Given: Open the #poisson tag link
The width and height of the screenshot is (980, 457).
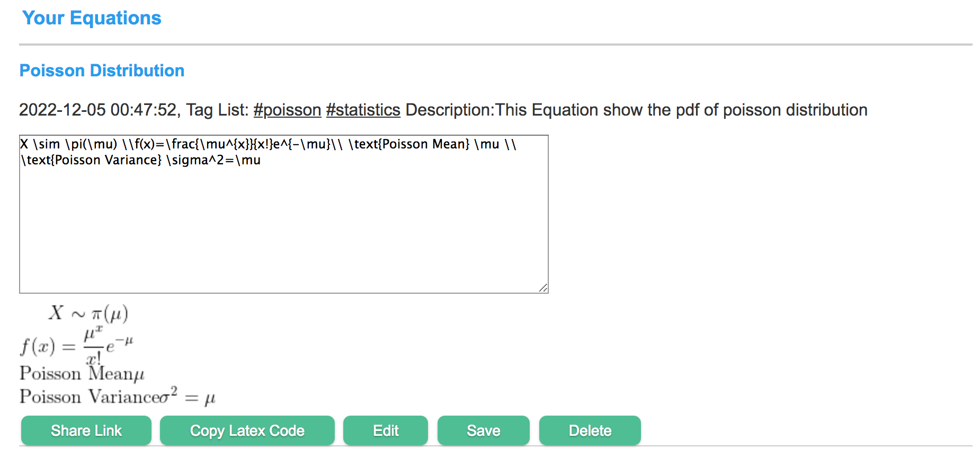Looking at the screenshot, I should coord(287,110).
